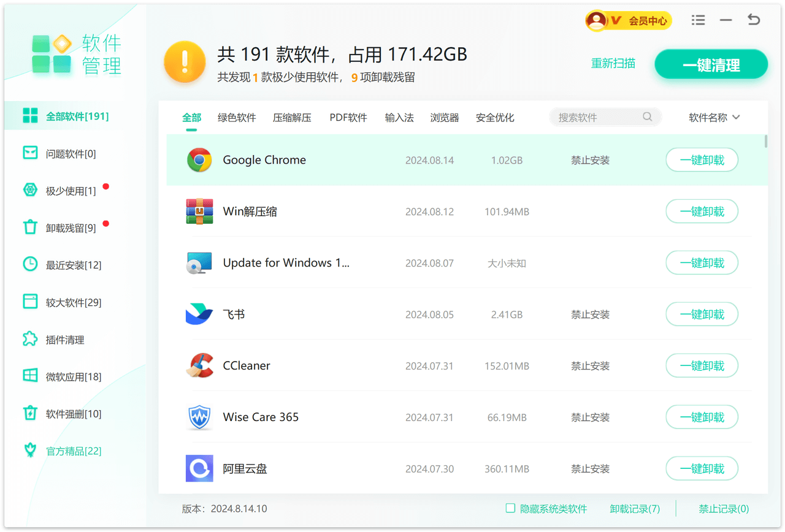Uninstall CCleaner with 一键卸载 button
This screenshot has height=532, width=785.
point(702,366)
